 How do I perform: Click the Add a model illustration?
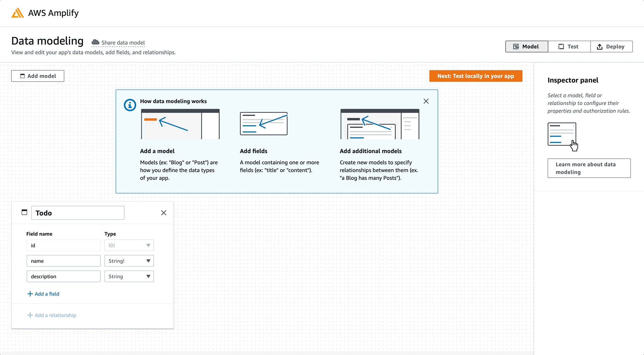(180, 124)
